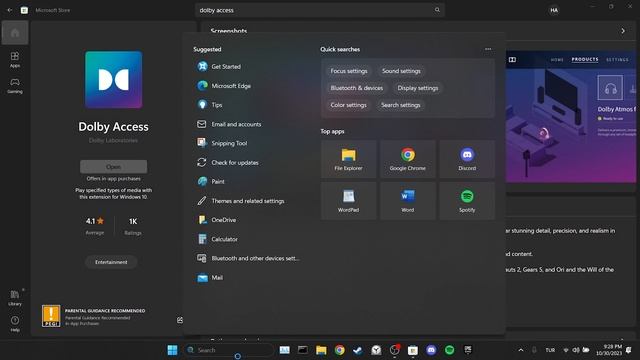
Task: Open Bluetooth and other devices settings
Action: pos(249,258)
